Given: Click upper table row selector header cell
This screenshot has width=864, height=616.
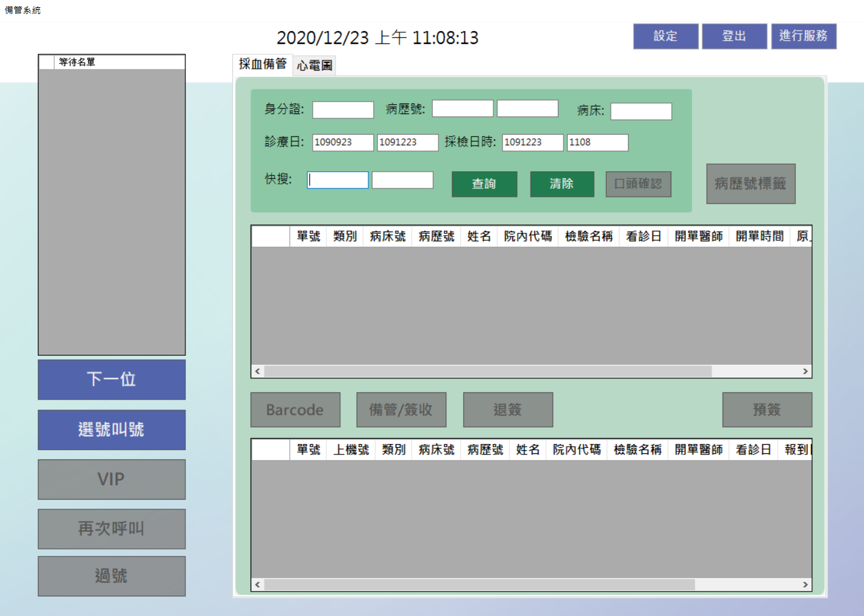Looking at the screenshot, I should pos(271,236).
